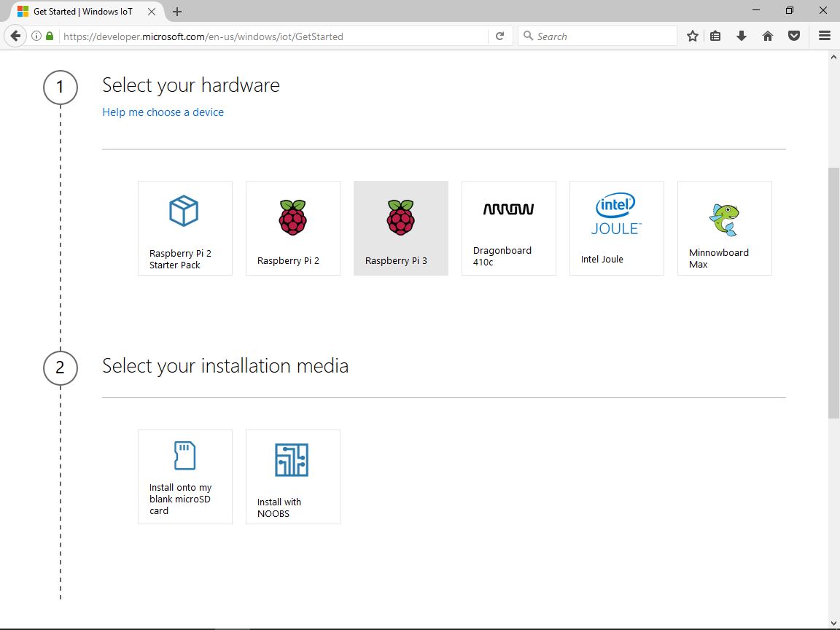Save to Pocket icon
Viewport: 840px width, 630px height.
(794, 36)
